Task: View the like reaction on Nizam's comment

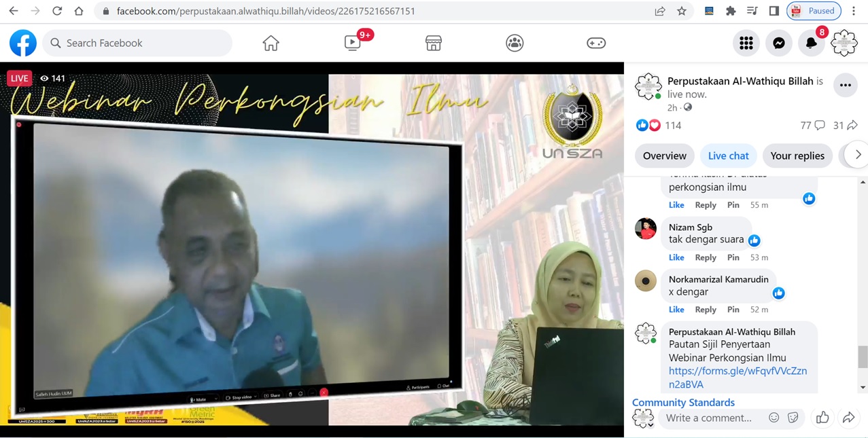Action: point(754,240)
